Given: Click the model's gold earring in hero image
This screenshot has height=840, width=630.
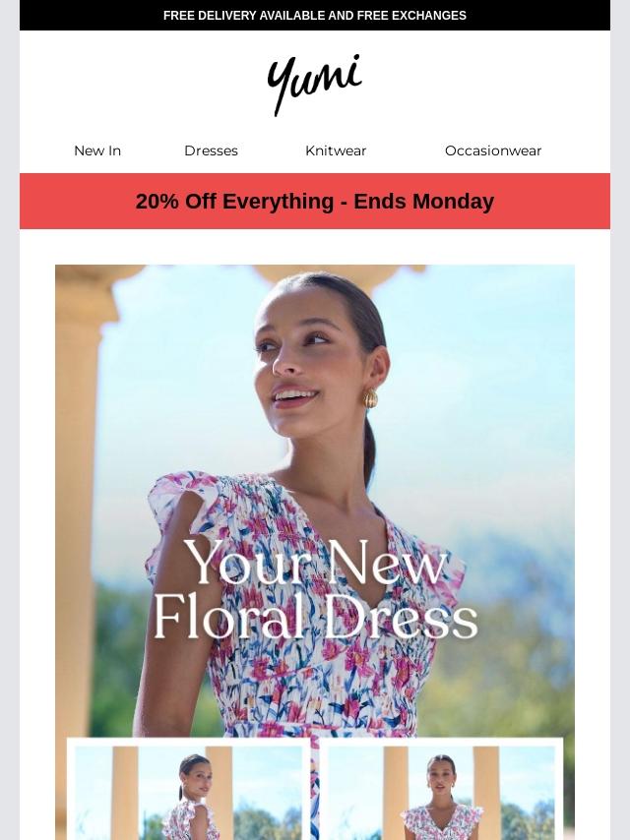Looking at the screenshot, I should point(371,398).
